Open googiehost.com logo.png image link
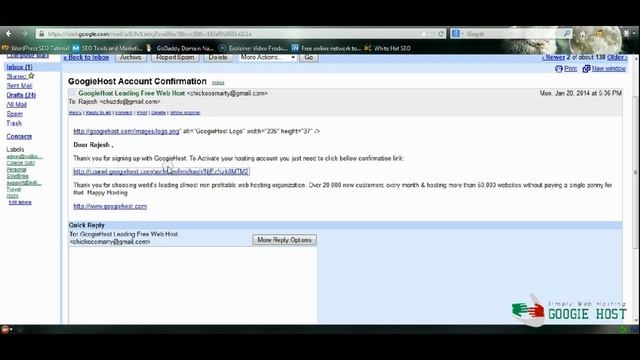This screenshot has height=360, width=640. (x=126, y=131)
